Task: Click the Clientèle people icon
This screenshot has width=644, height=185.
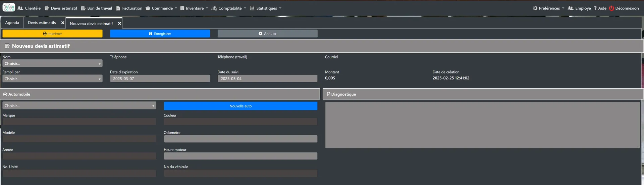Action: pyautogui.click(x=20, y=8)
